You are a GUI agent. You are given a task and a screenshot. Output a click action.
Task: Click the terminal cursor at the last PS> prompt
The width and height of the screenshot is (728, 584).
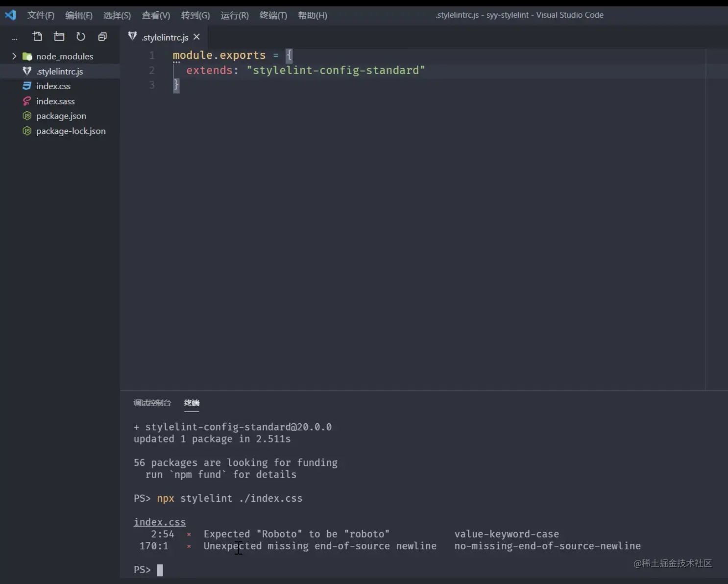(x=160, y=570)
